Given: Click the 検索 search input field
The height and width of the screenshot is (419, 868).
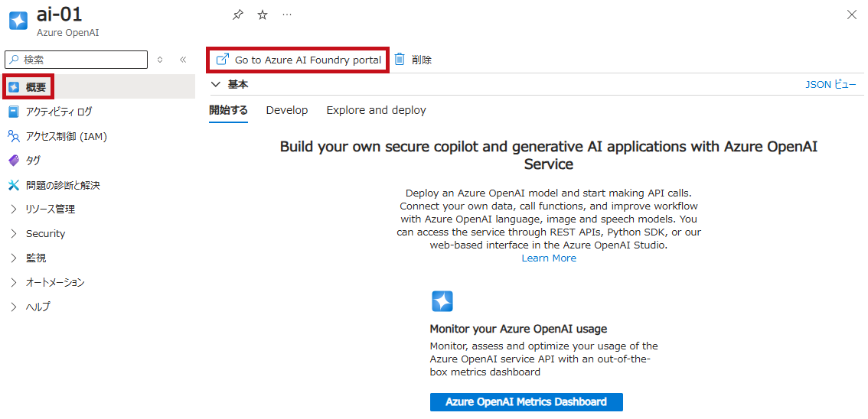Looking at the screenshot, I should pyautogui.click(x=77, y=60).
